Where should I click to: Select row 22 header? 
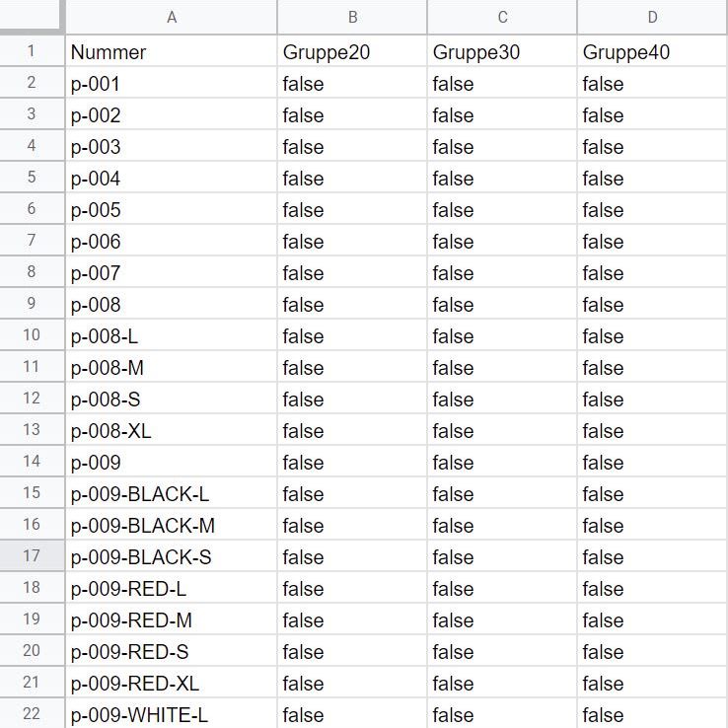pyautogui.click(x=32, y=713)
